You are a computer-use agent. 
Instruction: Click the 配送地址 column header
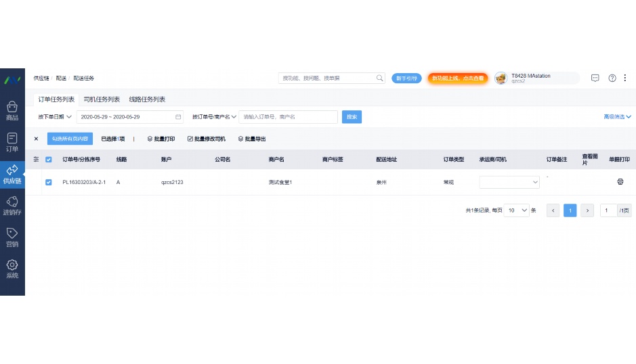tap(386, 159)
